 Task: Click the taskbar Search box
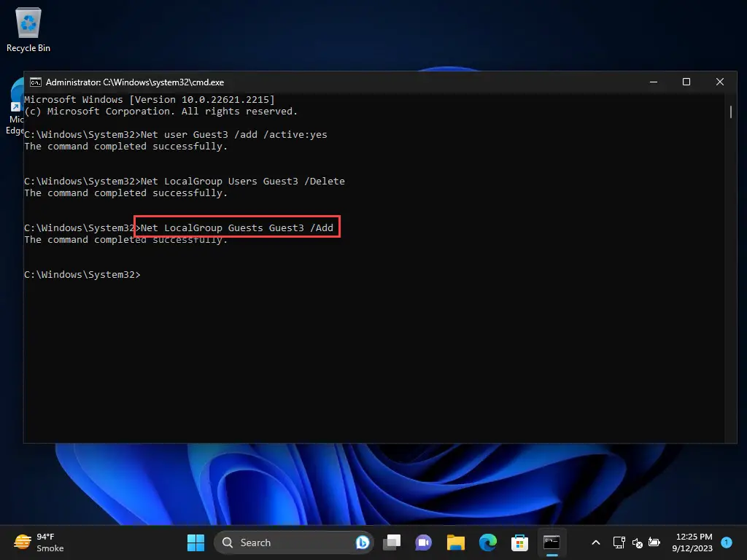pyautogui.click(x=293, y=542)
